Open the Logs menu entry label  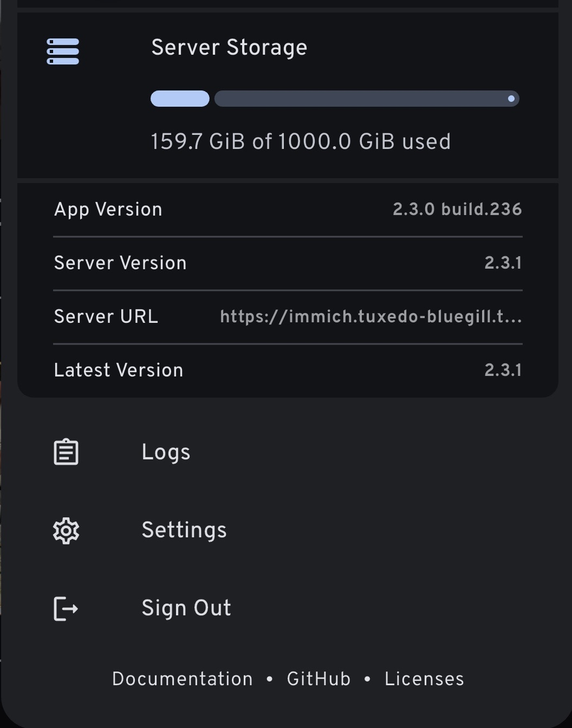click(x=166, y=452)
